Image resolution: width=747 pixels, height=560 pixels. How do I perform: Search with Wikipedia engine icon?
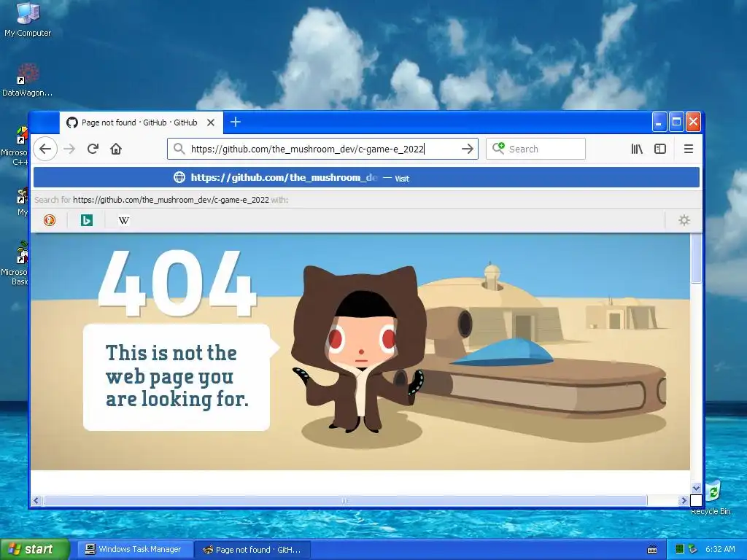tap(124, 220)
